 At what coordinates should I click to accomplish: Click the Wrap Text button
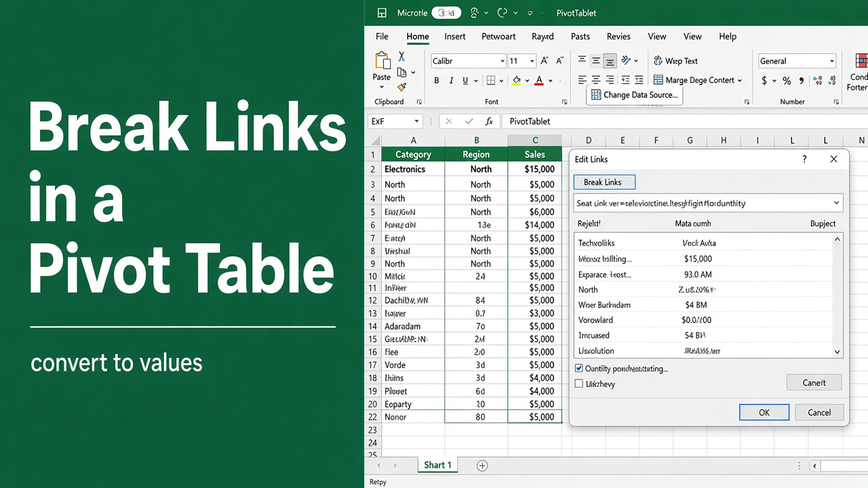pos(675,61)
